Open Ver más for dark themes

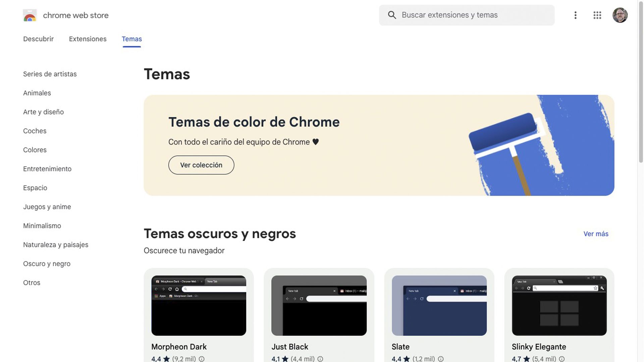coord(596,234)
